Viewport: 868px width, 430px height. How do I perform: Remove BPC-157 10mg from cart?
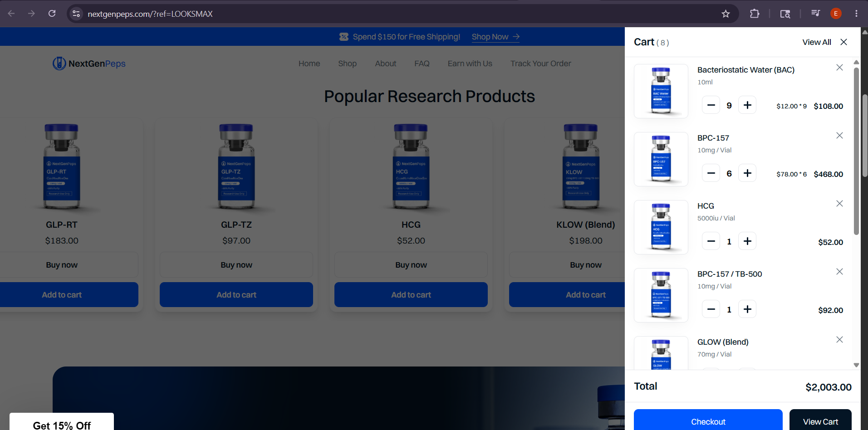(839, 136)
